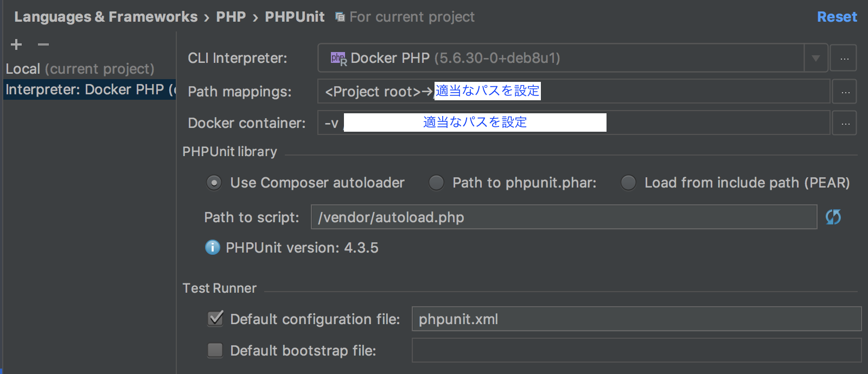Open Languages & Frameworks from breadcrumb
Viewport: 868px width, 374px height.
106,16
